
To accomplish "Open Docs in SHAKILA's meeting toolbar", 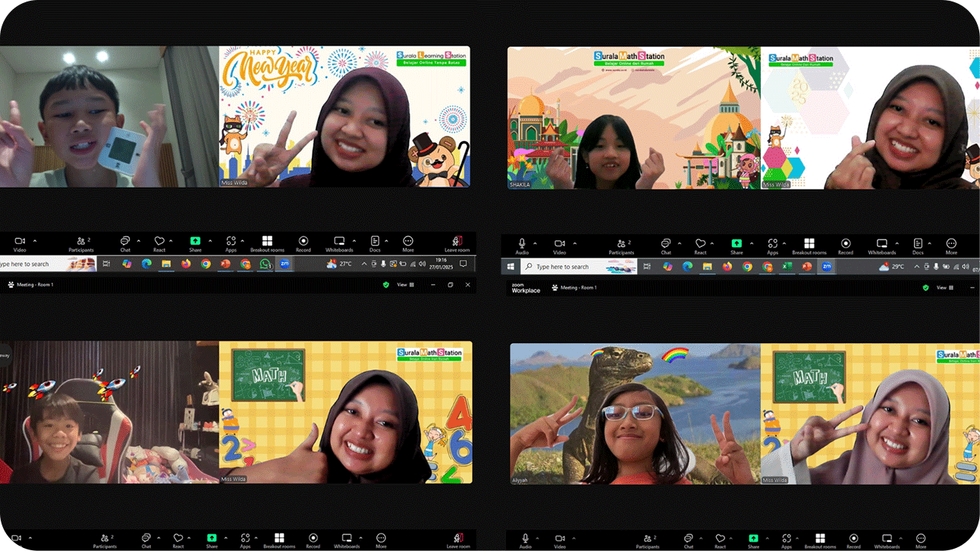I will pyautogui.click(x=918, y=246).
